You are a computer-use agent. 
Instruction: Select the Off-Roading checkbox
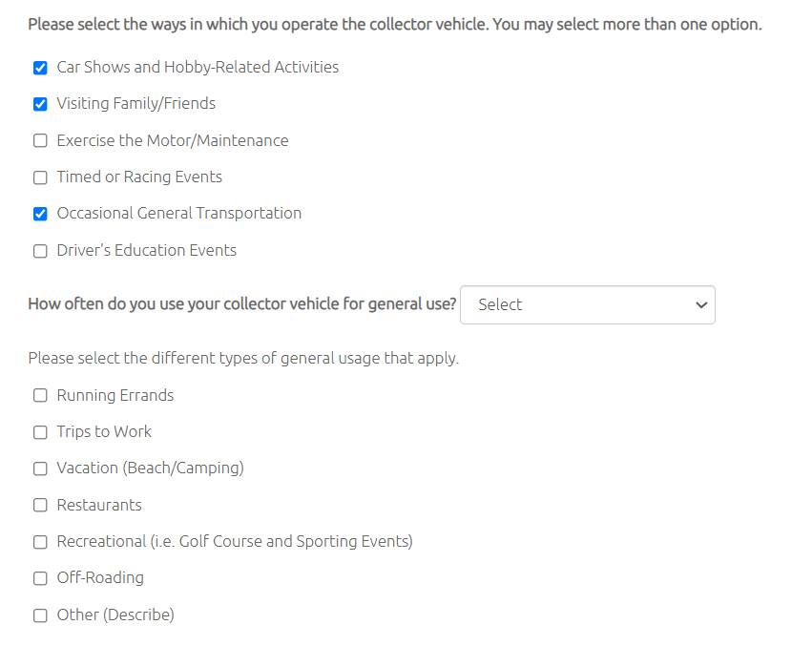pos(40,578)
